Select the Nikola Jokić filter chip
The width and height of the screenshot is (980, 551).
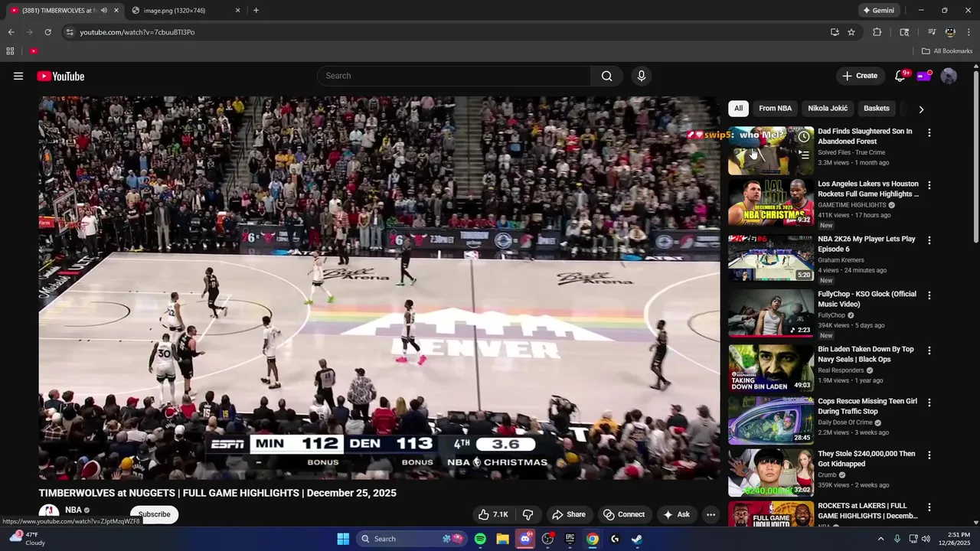(x=828, y=109)
